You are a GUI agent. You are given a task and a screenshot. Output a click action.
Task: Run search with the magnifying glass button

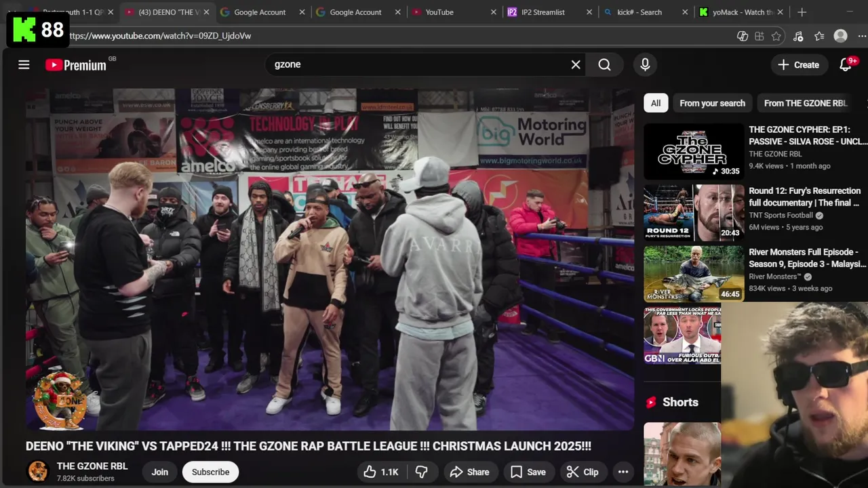tap(604, 64)
